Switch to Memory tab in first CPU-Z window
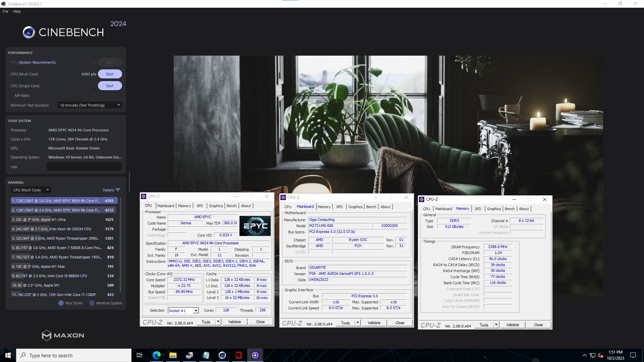This screenshot has width=644, height=362. coord(184,206)
